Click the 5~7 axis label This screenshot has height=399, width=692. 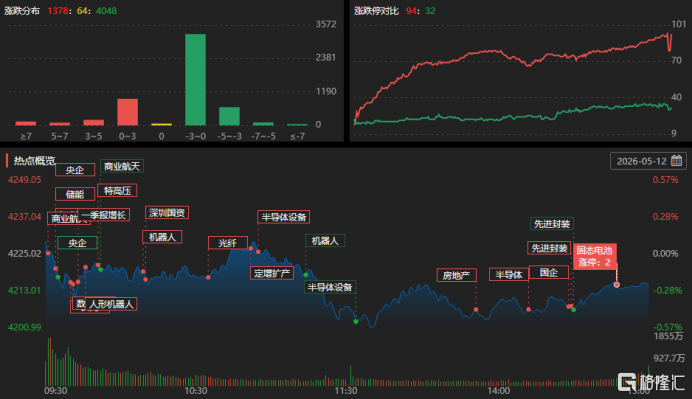pyautogui.click(x=60, y=136)
